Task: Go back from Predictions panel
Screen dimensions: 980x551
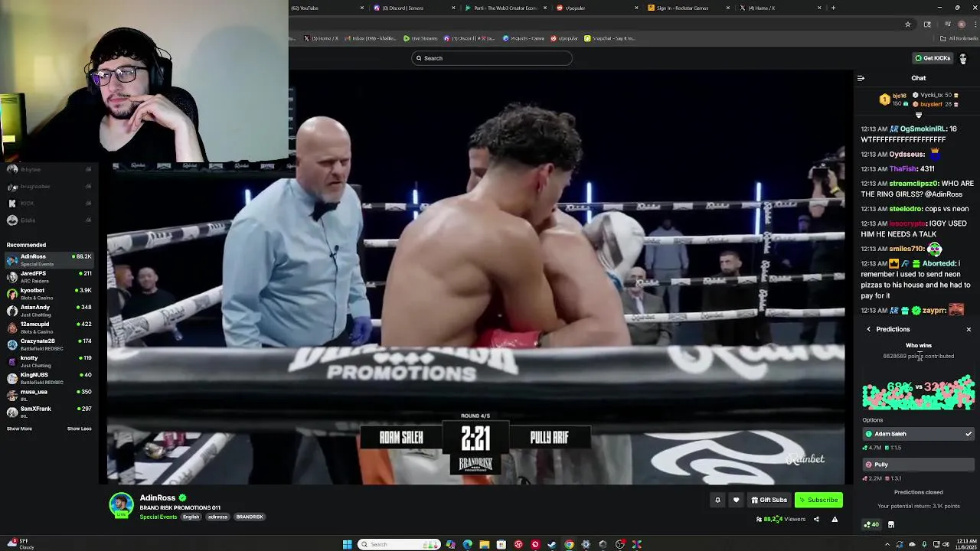Action: 869,329
